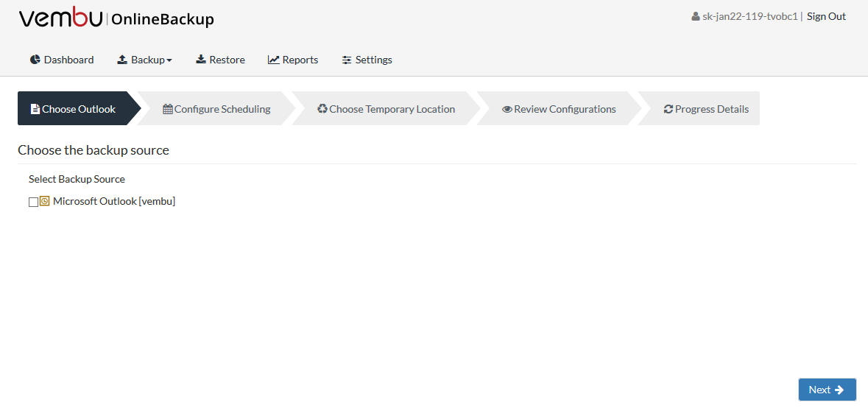Open the Dashboard menu item
868x408 pixels.
62,60
